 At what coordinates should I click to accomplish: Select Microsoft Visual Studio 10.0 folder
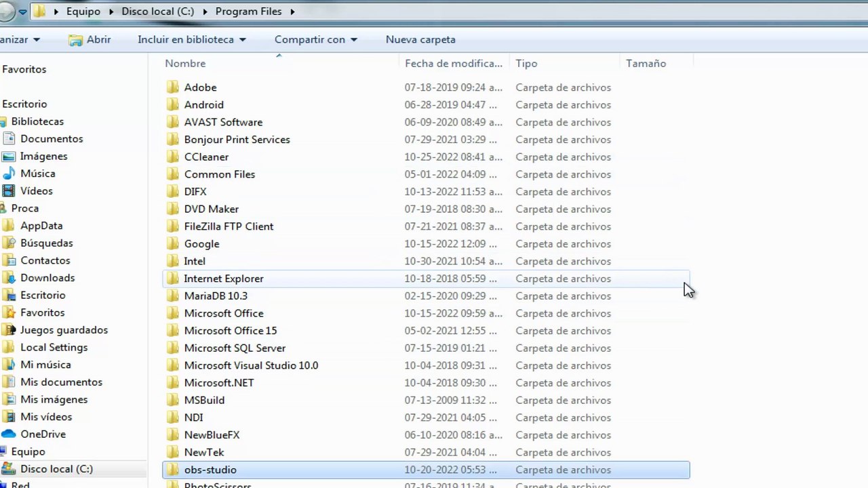coord(251,365)
